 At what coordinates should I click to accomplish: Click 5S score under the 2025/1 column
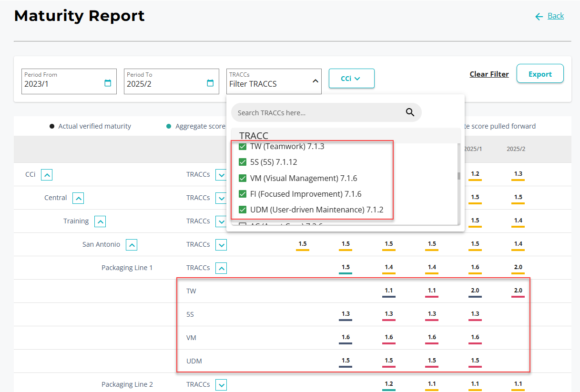coord(475,314)
